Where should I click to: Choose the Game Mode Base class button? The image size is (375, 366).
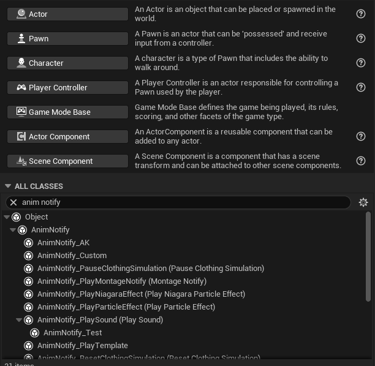pyautogui.click(x=68, y=112)
